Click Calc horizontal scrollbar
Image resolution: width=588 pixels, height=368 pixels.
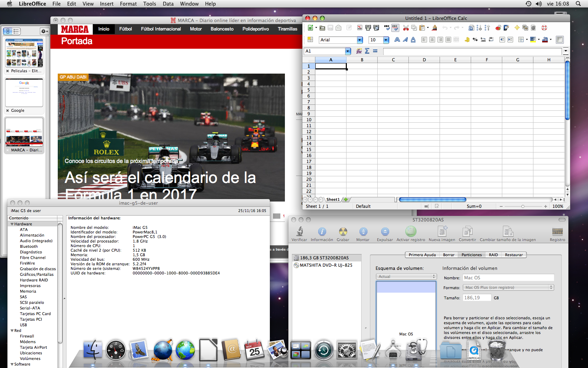click(x=433, y=199)
